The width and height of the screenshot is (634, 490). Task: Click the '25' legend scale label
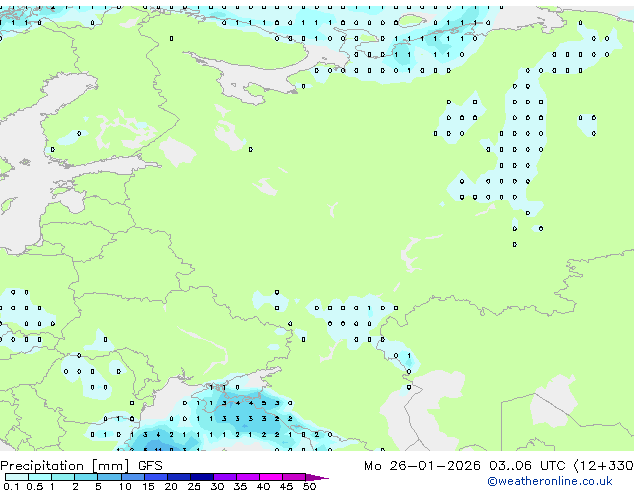(x=194, y=486)
